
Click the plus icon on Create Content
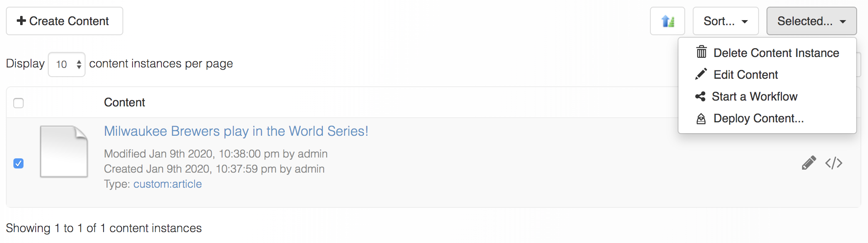pos(21,21)
